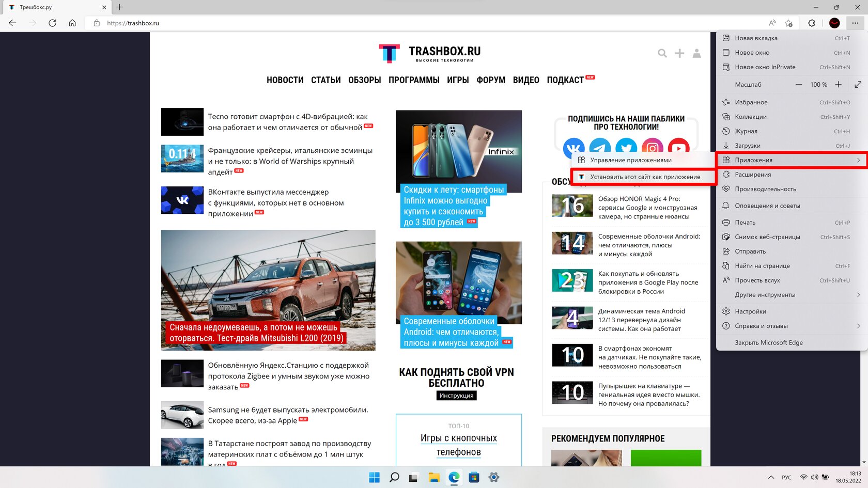Screen dimensions: 868x488
Task: Increase zoom with the plus button
Action: pyautogui.click(x=838, y=84)
